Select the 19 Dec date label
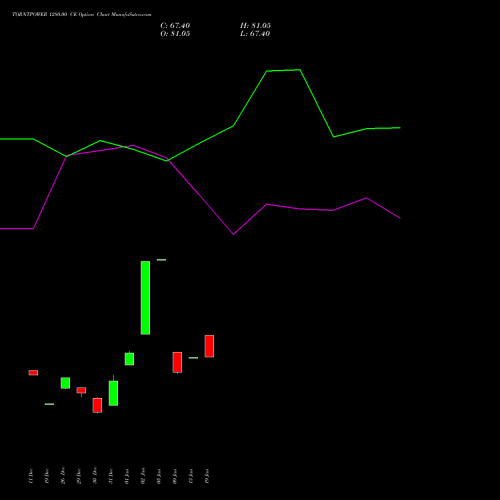 (x=47, y=476)
